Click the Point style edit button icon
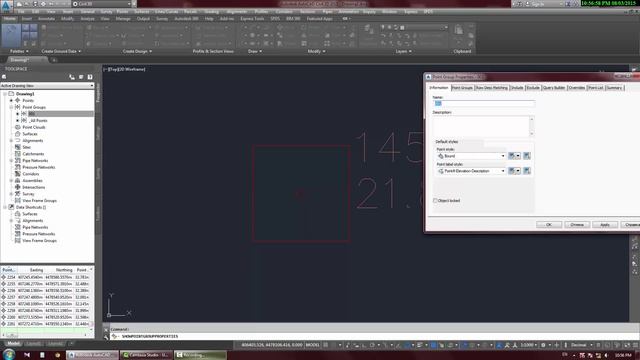 coord(511,156)
